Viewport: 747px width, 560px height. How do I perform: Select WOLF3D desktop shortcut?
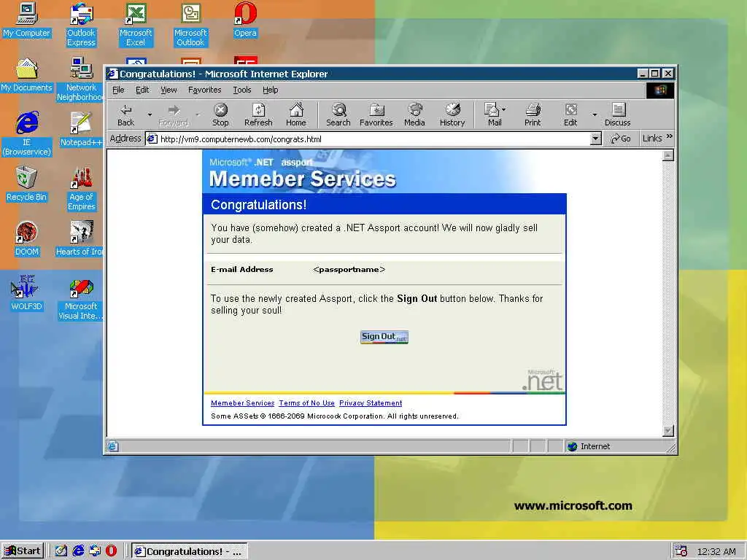[x=27, y=293]
